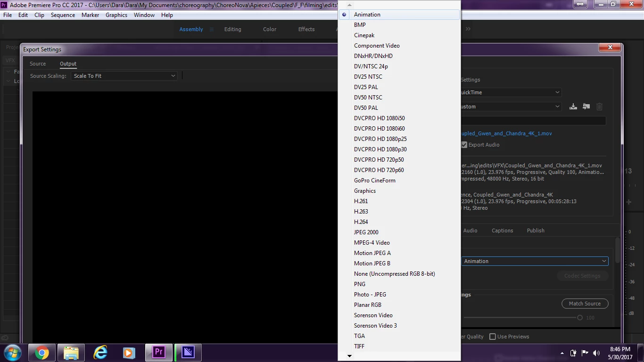
Task: Click the codec list scroll-down arrow
Action: 349,356
